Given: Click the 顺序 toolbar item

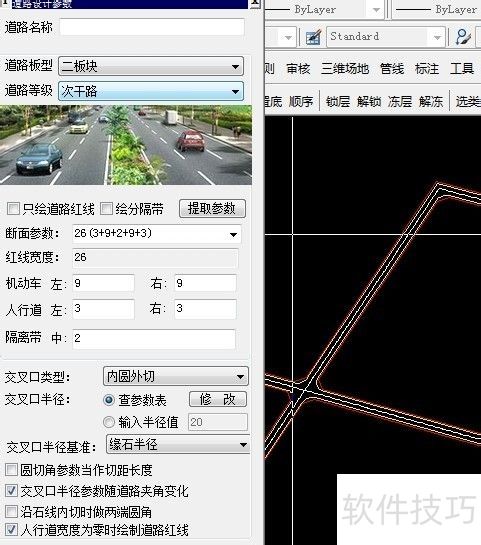Looking at the screenshot, I should (x=301, y=101).
